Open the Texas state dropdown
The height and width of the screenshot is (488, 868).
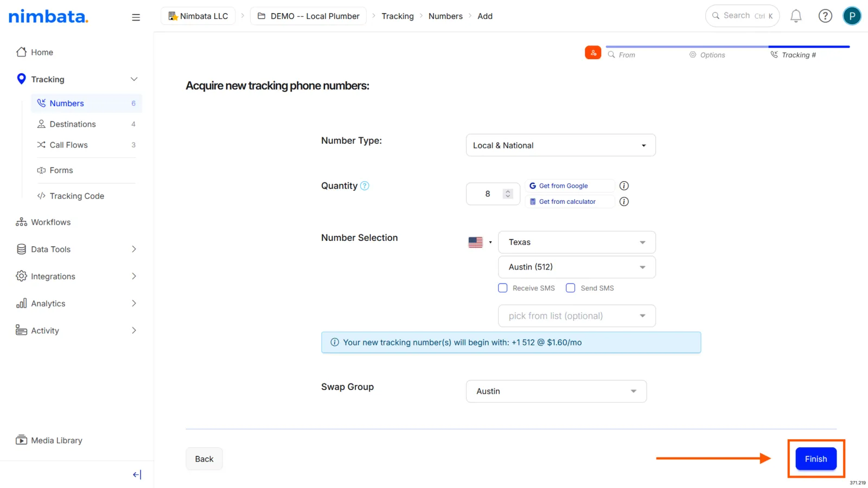click(x=577, y=242)
